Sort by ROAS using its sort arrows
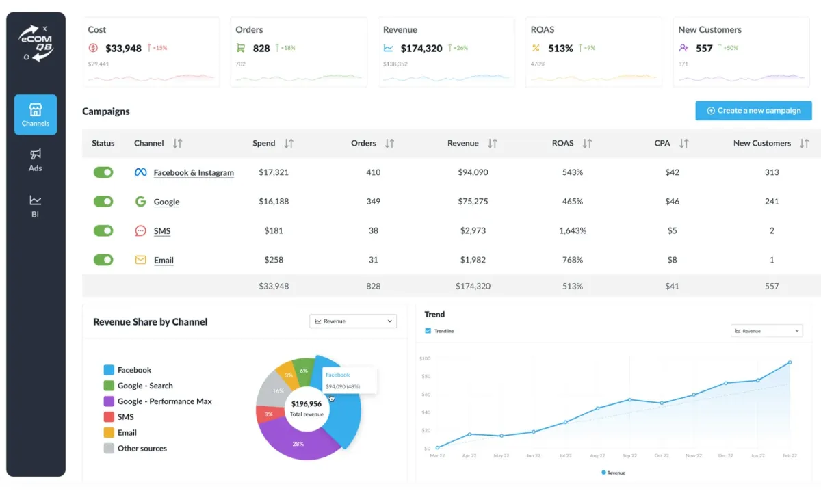 (587, 144)
